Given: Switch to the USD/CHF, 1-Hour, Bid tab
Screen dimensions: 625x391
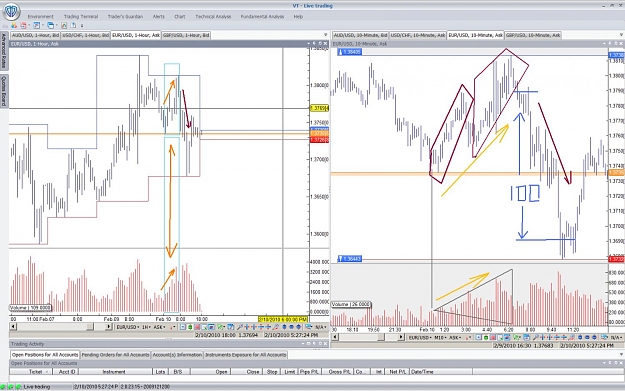Looking at the screenshot, I should 85,35.
